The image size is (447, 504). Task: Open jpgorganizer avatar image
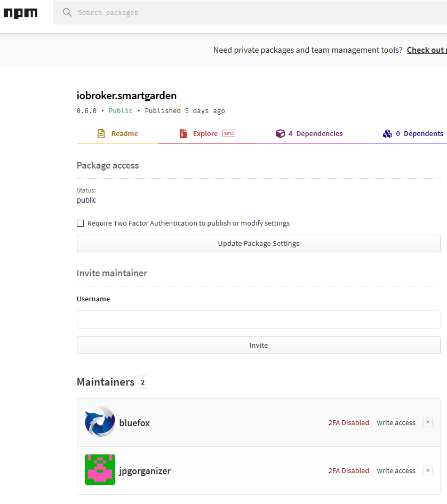tap(100, 470)
